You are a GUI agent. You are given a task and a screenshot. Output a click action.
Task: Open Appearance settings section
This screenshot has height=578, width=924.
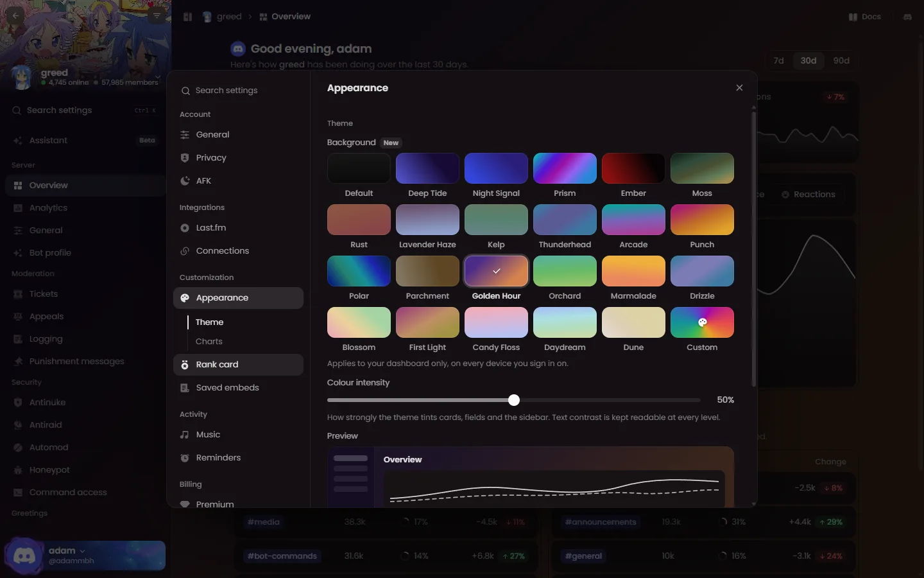[238, 298]
